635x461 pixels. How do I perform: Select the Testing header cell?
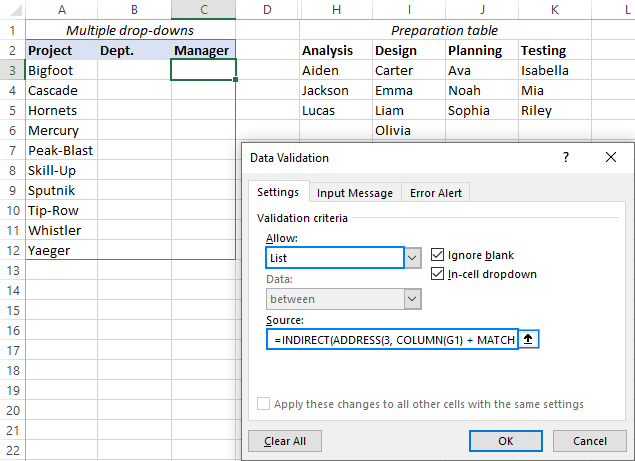555,50
